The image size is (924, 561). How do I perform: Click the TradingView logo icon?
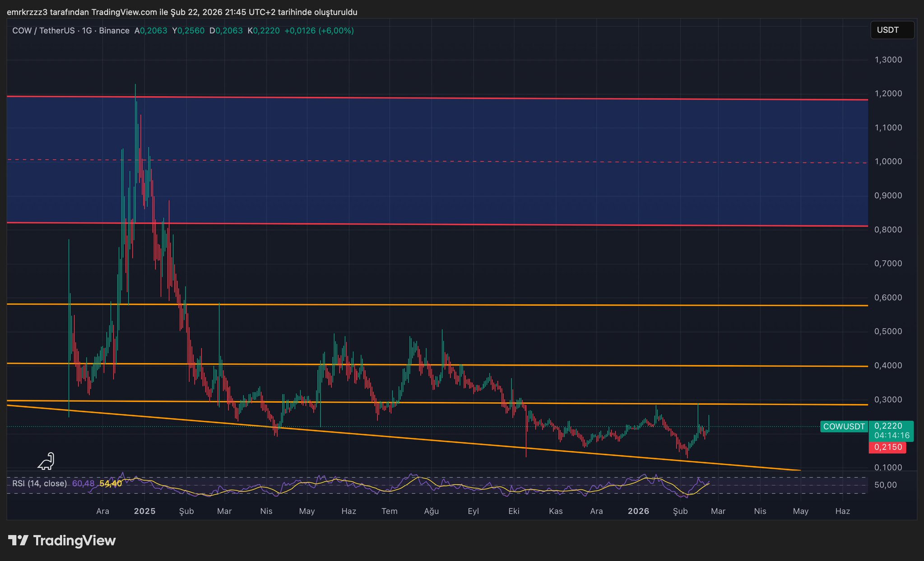[18, 540]
